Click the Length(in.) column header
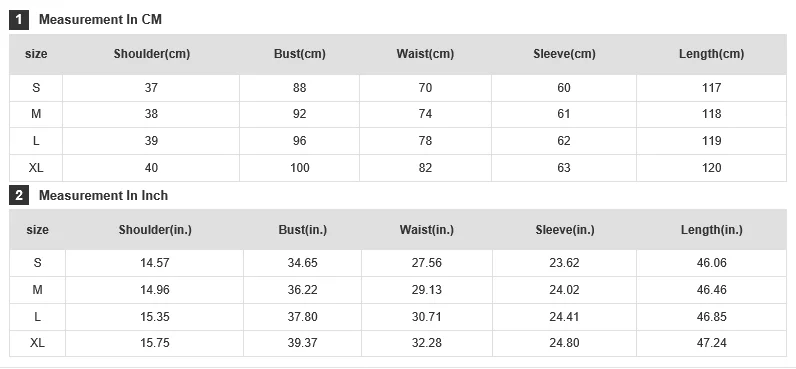This screenshot has width=796, height=369. [x=711, y=229]
